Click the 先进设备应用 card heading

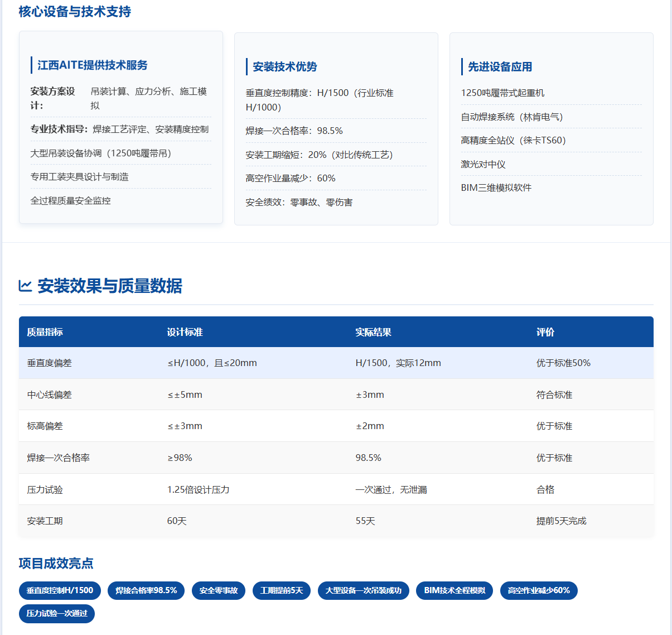click(500, 66)
